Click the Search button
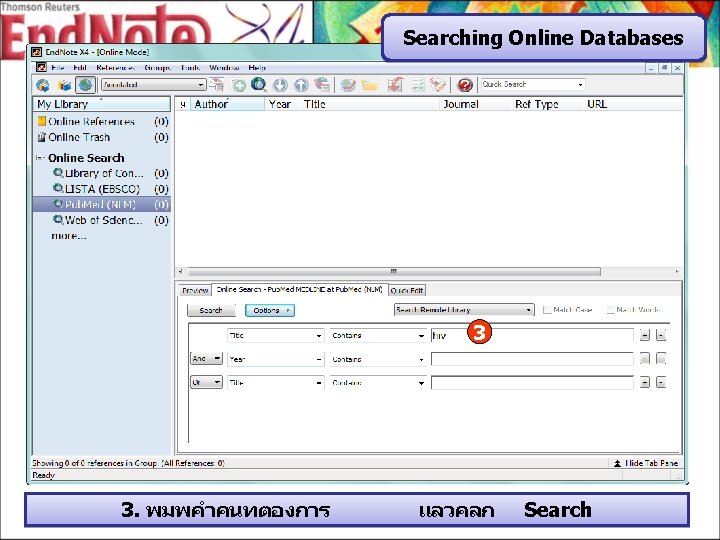The image size is (720, 540). (x=211, y=310)
